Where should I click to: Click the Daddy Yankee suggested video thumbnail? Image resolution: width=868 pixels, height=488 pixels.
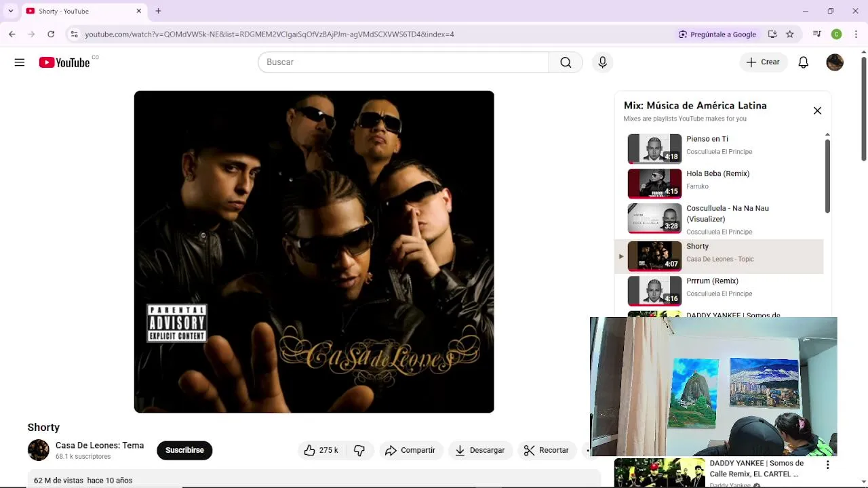(x=660, y=473)
